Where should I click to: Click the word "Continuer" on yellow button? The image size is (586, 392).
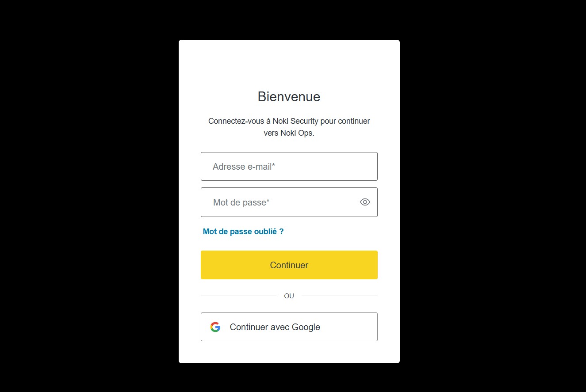(x=289, y=265)
